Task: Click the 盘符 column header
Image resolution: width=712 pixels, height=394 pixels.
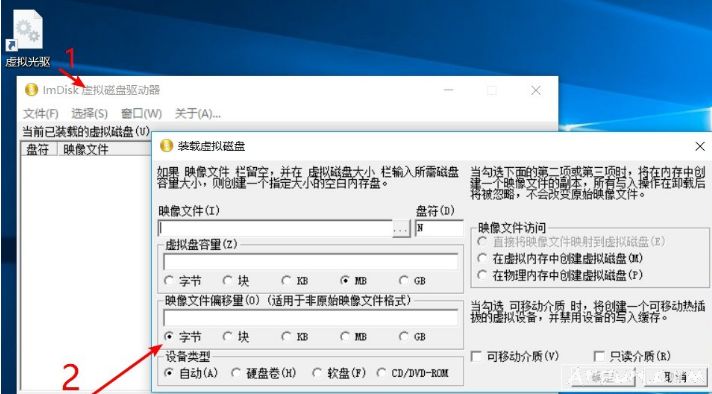Action: pos(39,149)
